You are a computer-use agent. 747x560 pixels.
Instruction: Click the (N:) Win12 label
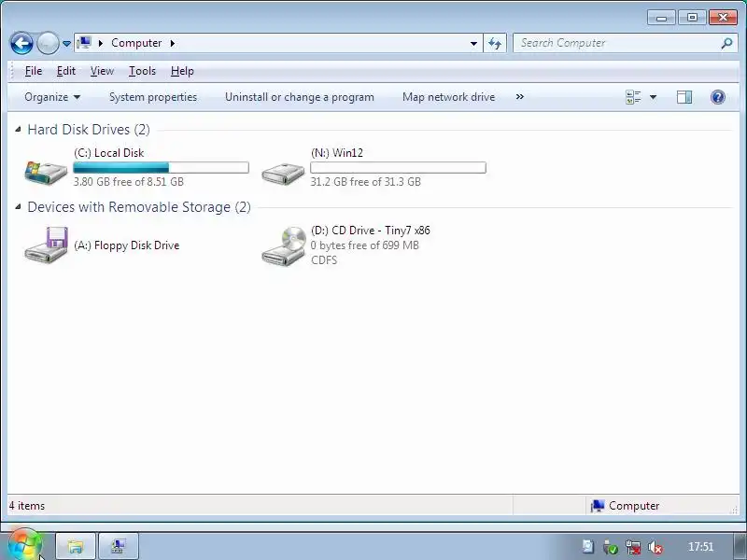click(x=337, y=153)
